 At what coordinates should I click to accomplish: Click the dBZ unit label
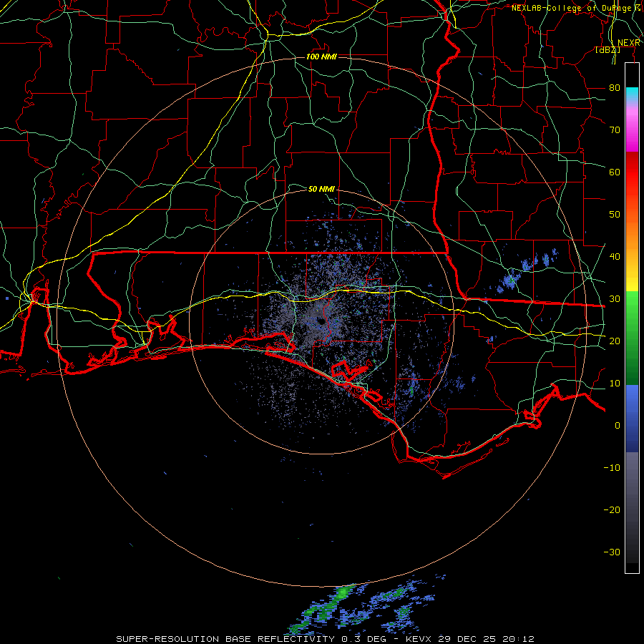coord(608,50)
